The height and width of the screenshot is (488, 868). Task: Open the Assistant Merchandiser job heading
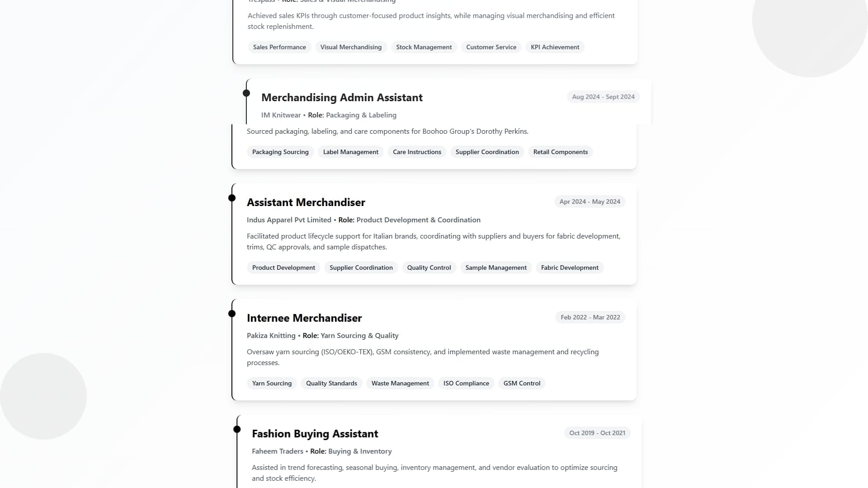click(x=306, y=202)
